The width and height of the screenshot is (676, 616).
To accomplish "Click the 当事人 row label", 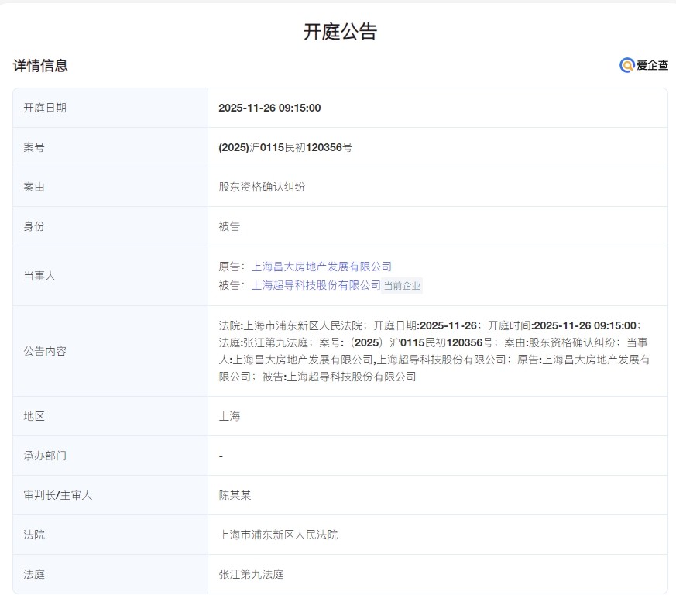I will (39, 276).
